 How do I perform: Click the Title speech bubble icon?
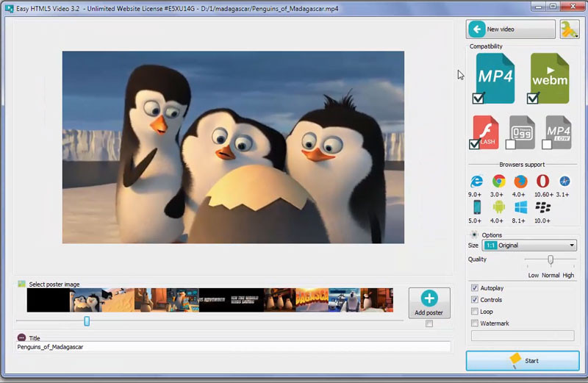click(22, 337)
